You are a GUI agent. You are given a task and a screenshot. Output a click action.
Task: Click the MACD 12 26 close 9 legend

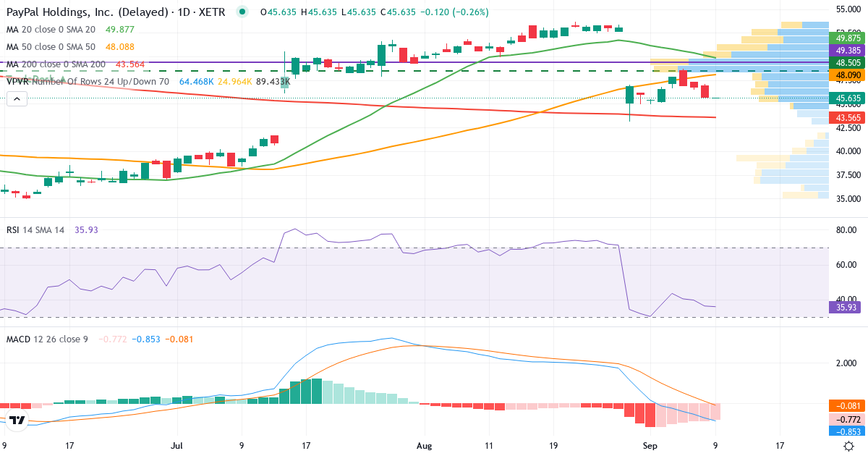coord(47,339)
